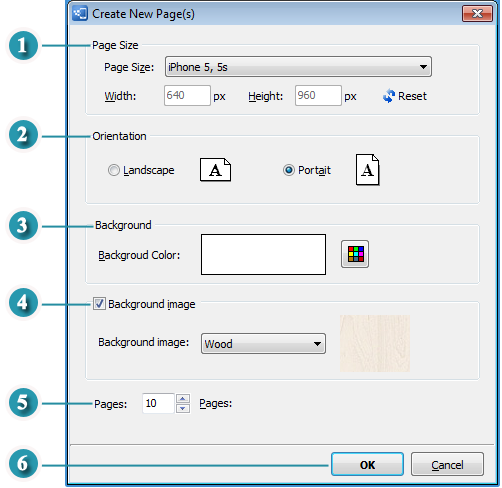
Task: Uncheck the Background image checkbox
Action: 99,304
